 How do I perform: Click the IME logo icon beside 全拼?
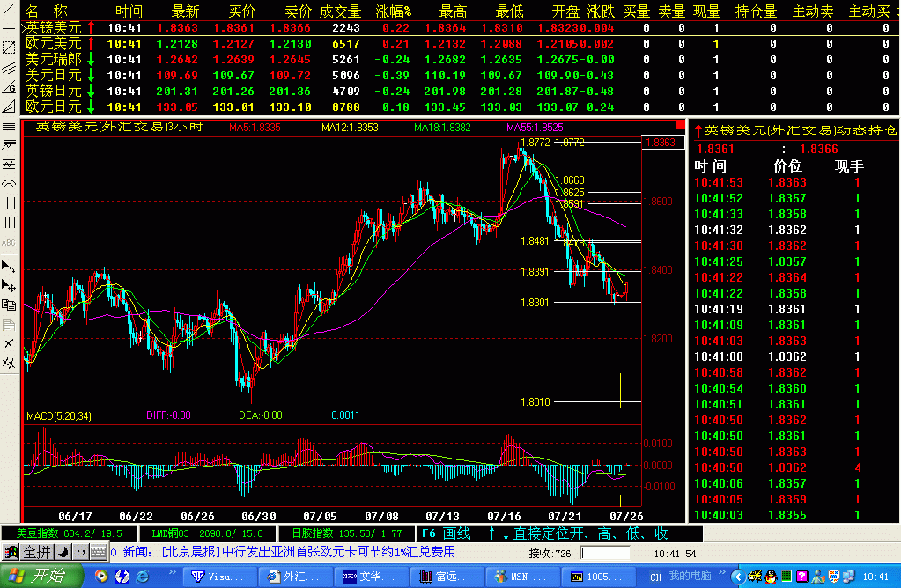tap(11, 553)
